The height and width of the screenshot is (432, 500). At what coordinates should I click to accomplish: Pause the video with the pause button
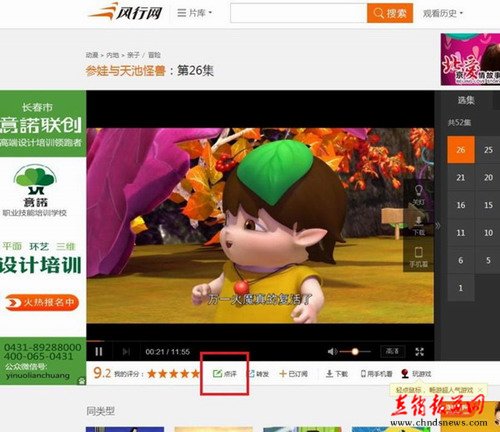[99, 352]
